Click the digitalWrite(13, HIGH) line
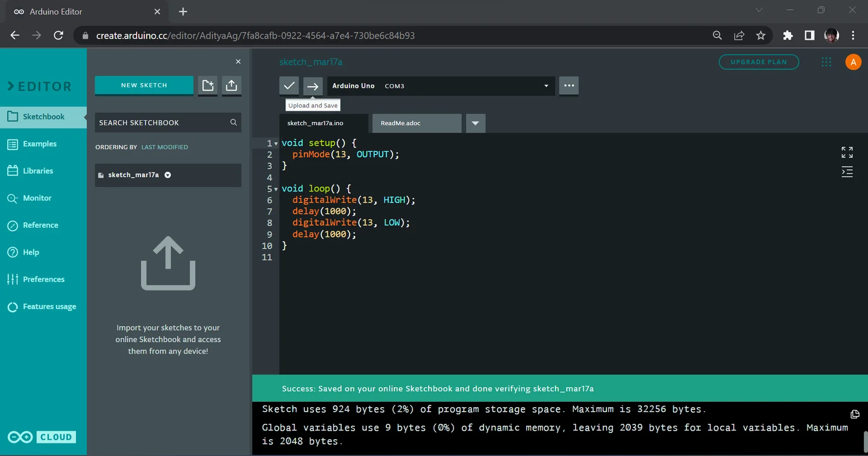The height and width of the screenshot is (456, 868). [x=354, y=200]
